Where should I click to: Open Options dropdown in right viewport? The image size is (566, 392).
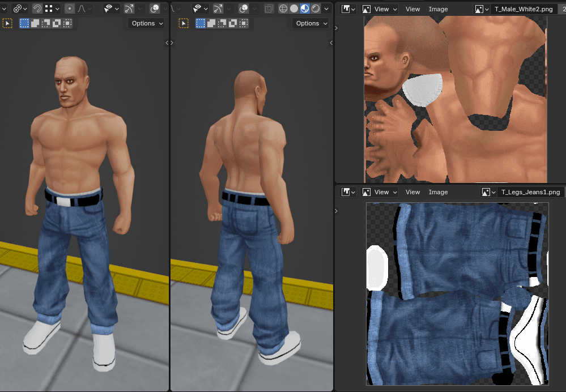pos(311,23)
